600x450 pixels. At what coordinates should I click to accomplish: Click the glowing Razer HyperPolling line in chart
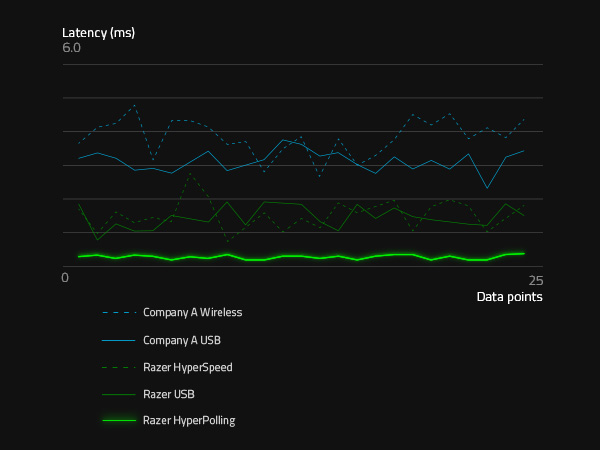tap(300, 257)
